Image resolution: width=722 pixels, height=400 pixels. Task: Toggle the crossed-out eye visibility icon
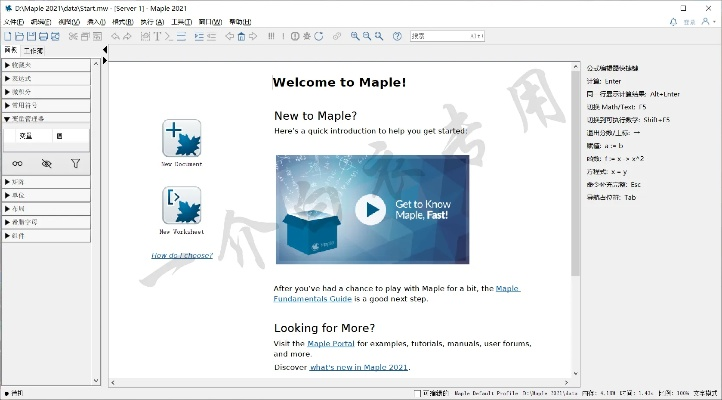tap(46, 163)
